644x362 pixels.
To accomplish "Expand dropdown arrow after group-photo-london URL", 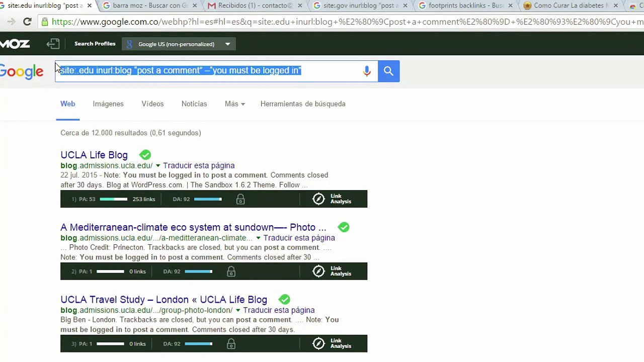I will click(238, 311).
